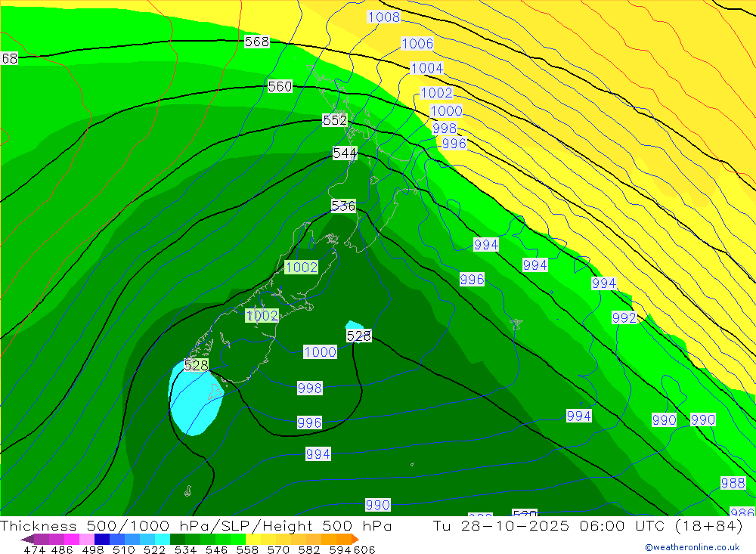Click the 498 legend value
The width and height of the screenshot is (756, 554).
(92, 549)
